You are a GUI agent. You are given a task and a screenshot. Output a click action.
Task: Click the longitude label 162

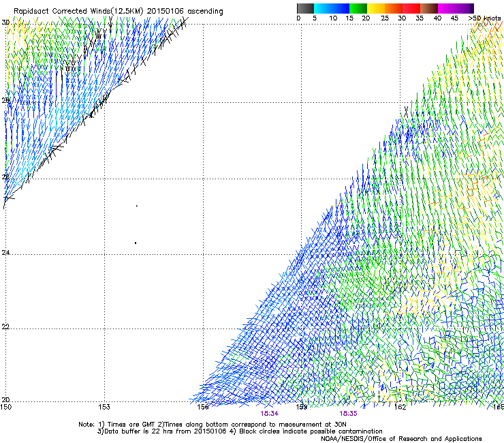coord(400,407)
